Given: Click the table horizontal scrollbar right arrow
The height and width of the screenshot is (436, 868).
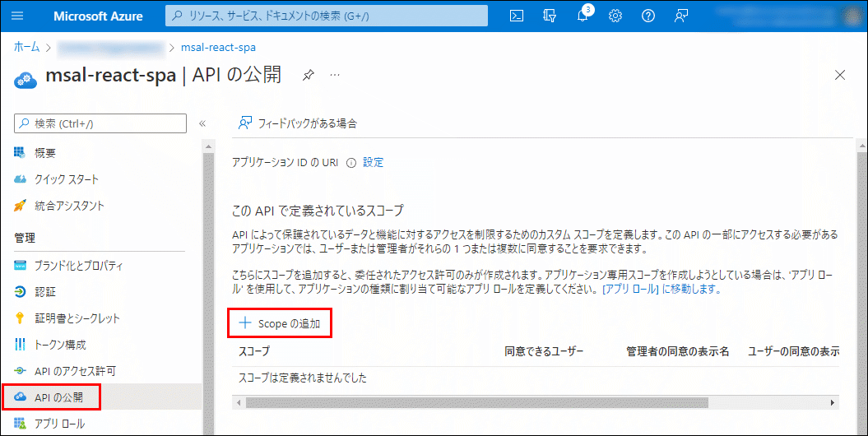Looking at the screenshot, I should coord(832,403).
